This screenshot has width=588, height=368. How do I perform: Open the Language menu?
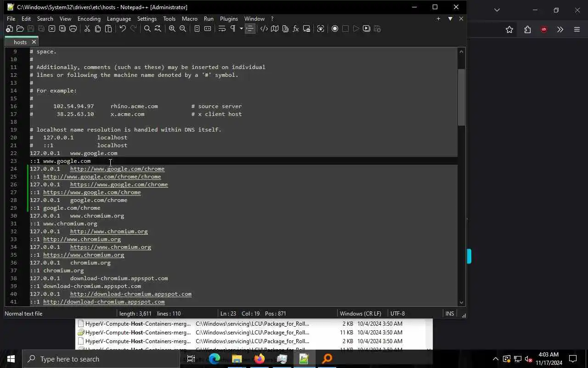119,19
